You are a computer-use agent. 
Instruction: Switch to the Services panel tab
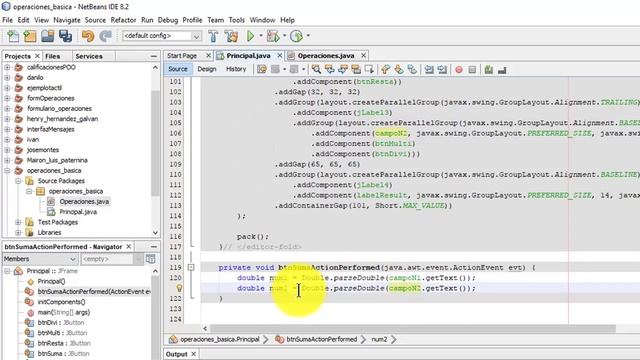(89, 56)
